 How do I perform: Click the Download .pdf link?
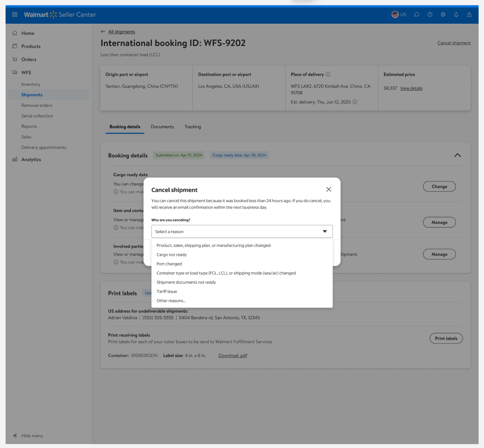(232, 356)
